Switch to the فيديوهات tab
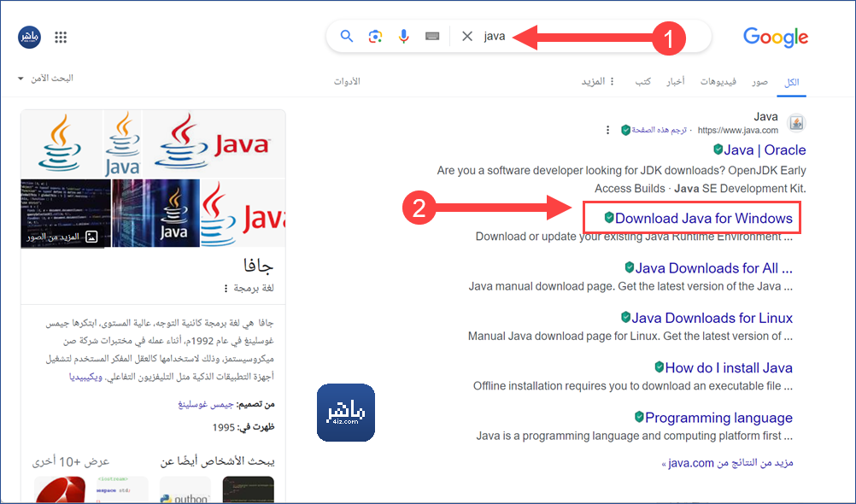The width and height of the screenshot is (856, 504). pyautogui.click(x=718, y=82)
